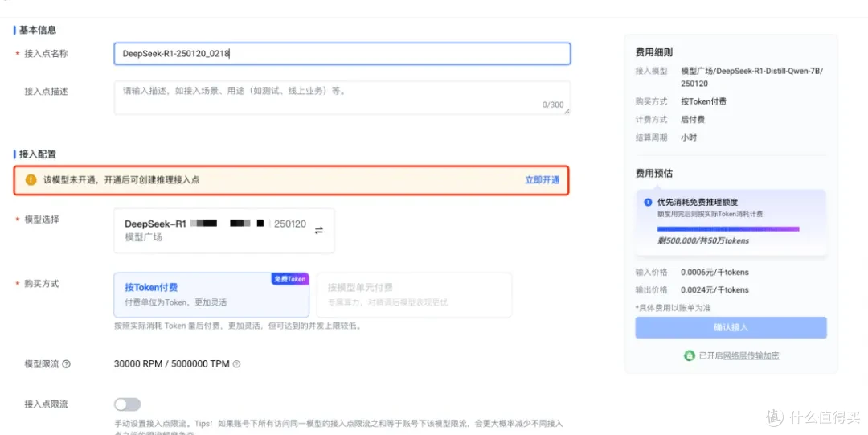Viewport: 868px width, 435px height.
Task: Click the 费用细则 heading
Action: [653, 52]
